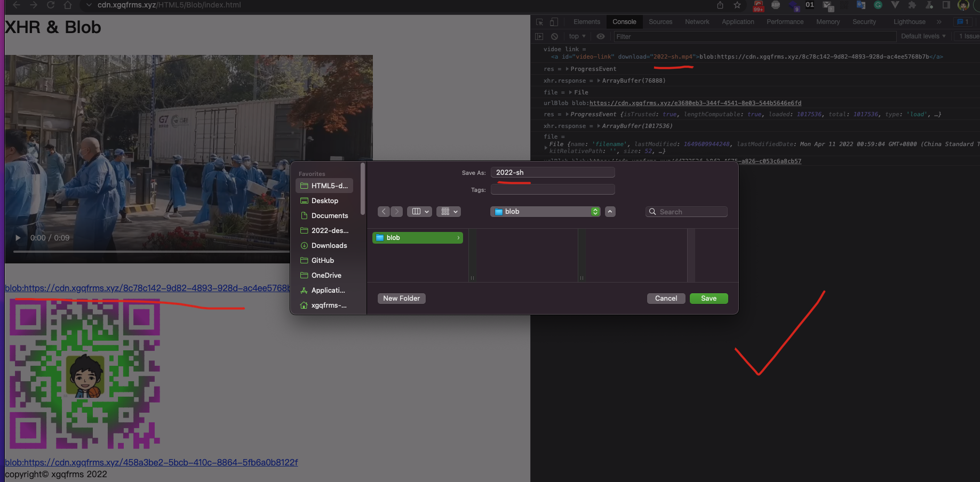Viewport: 980px width, 482px height.
Task: Open the Network tab
Action: click(697, 22)
